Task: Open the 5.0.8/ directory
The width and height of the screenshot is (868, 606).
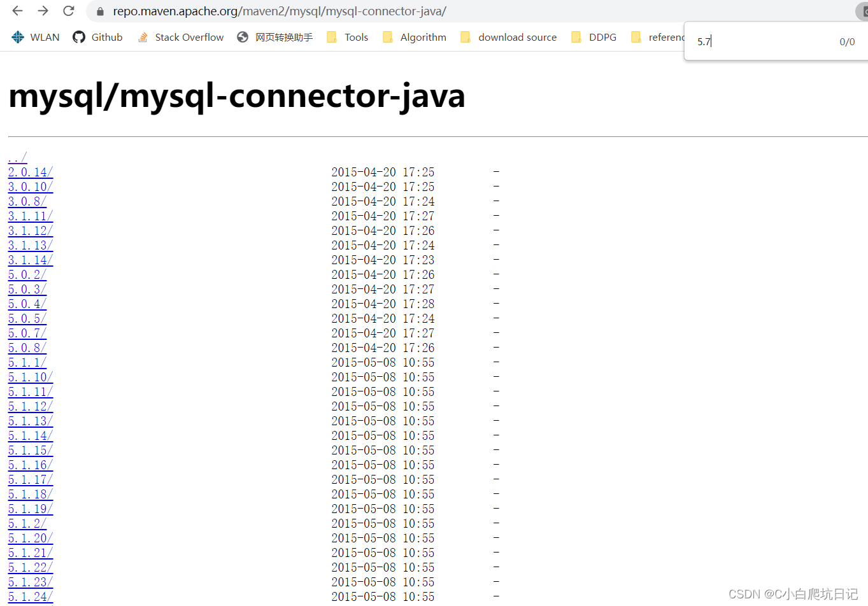Action: 27,348
